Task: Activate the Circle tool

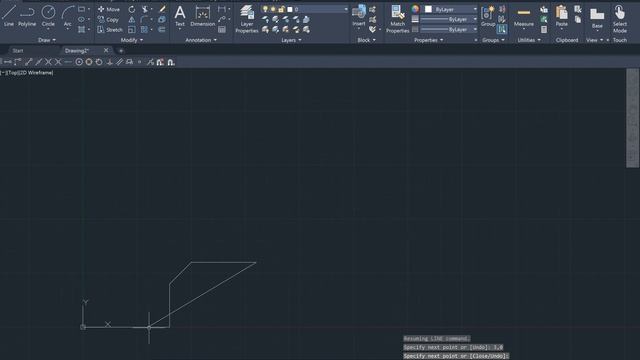Action: point(48,16)
